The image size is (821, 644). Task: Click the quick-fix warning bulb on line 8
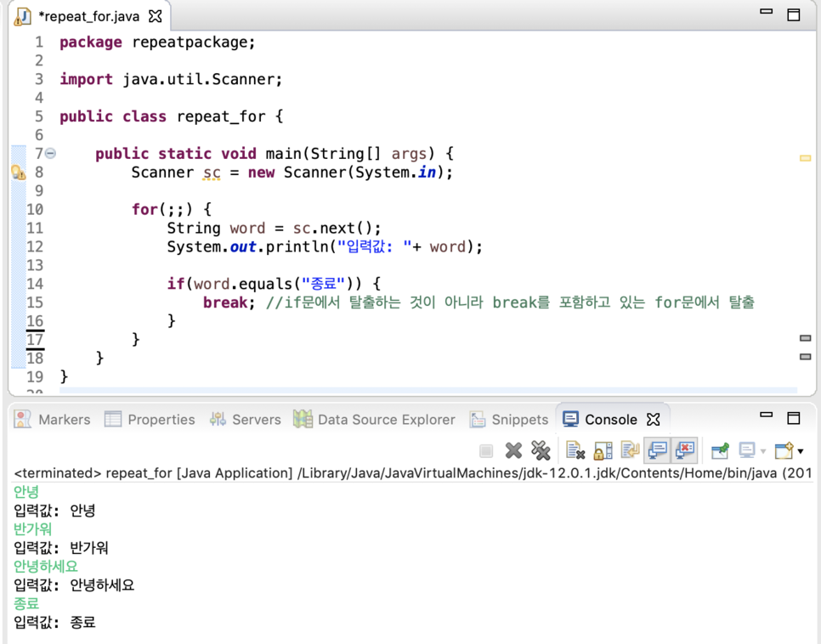pyautogui.click(x=19, y=172)
